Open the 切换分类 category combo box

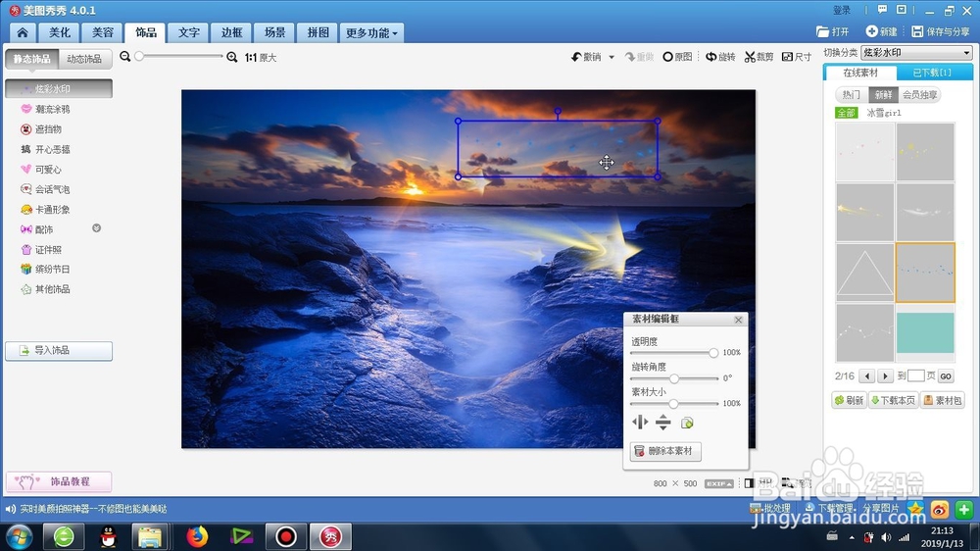[916, 53]
